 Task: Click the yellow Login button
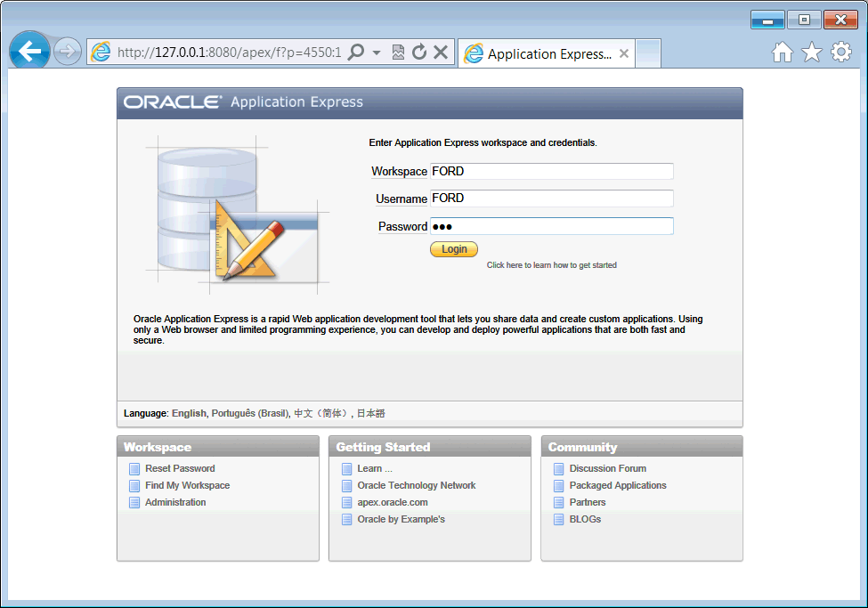coord(454,249)
